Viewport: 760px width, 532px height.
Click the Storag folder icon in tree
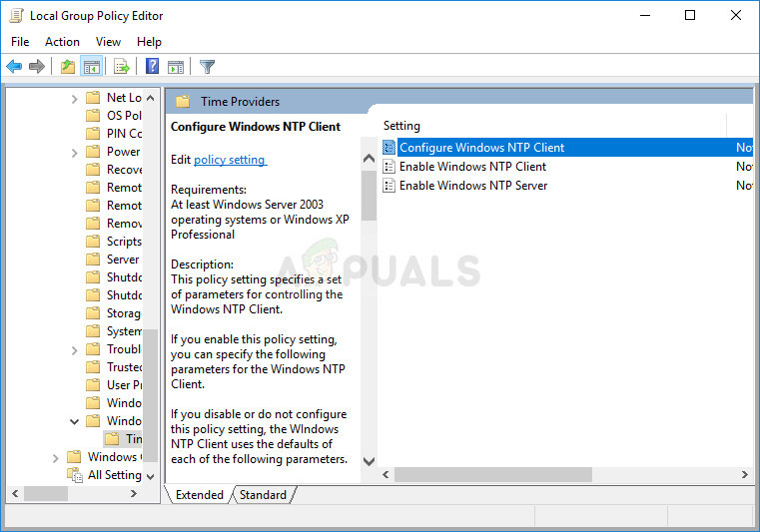pyautogui.click(x=93, y=313)
